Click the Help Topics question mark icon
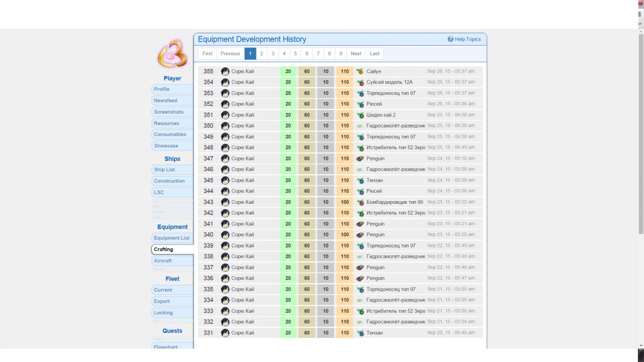Viewport: 644px width, 362px height. coord(451,39)
